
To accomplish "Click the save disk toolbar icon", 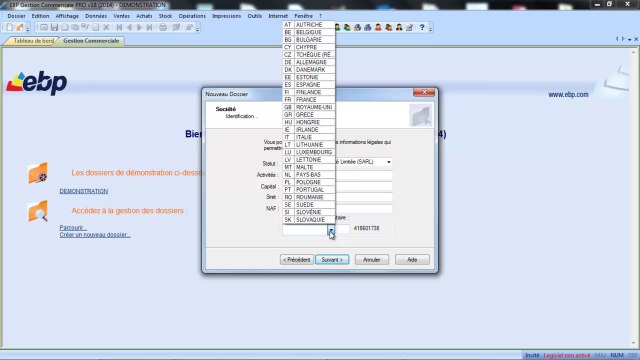I will pyautogui.click(x=54, y=27).
